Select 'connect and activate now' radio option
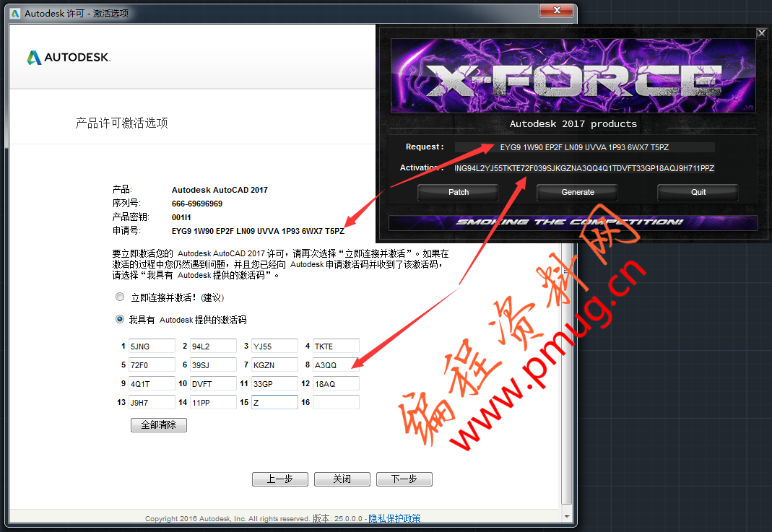This screenshot has height=532, width=772. (x=120, y=297)
